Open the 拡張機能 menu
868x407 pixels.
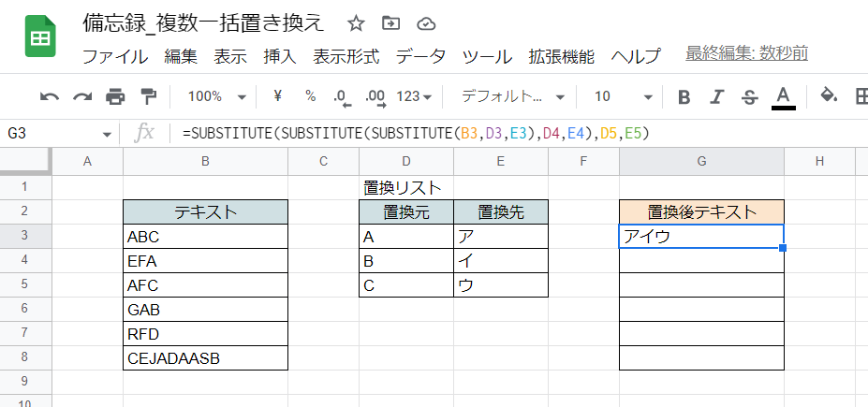click(x=561, y=56)
